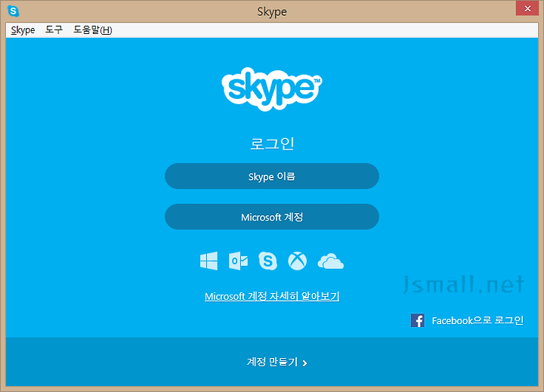The image size is (544, 392).
Task: Close the Skype window
Action: 527,8
